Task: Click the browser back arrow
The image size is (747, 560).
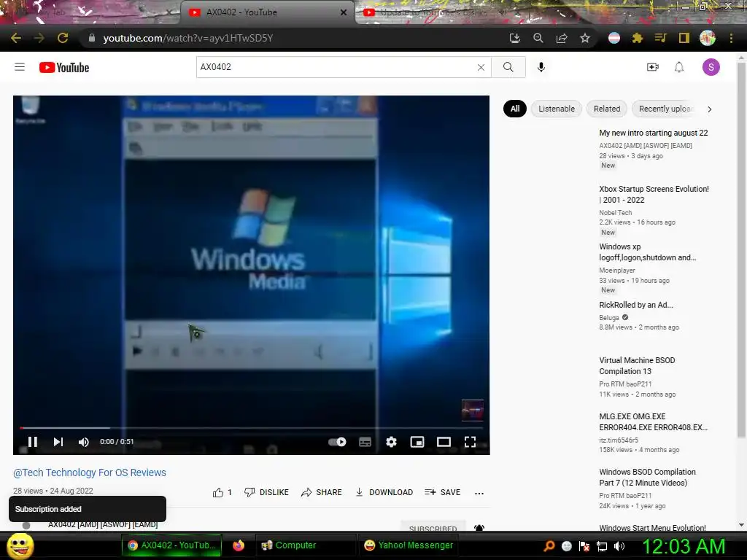Action: (x=16, y=38)
